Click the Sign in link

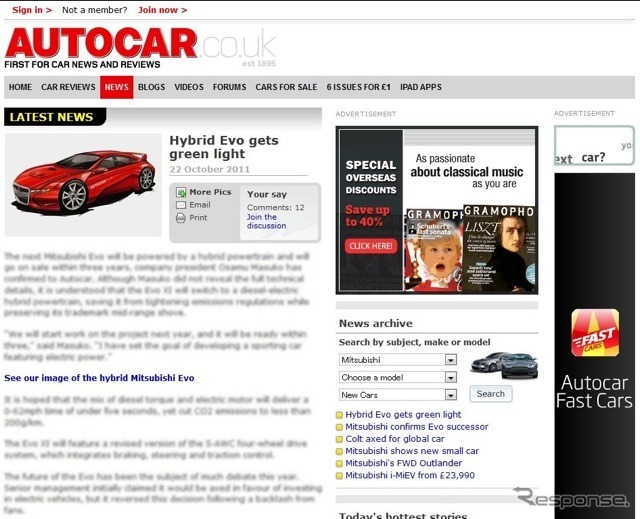[32, 10]
